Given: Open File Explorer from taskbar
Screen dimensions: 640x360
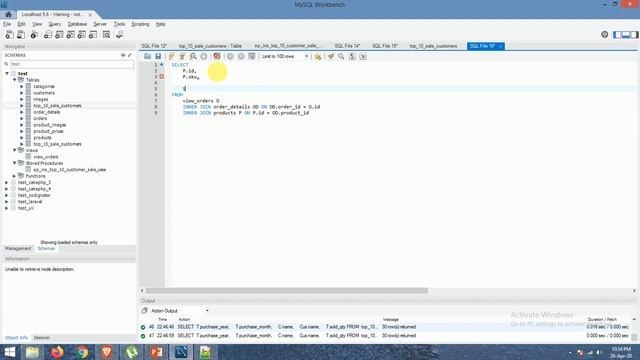Looking at the screenshot, I should tap(32, 352).
